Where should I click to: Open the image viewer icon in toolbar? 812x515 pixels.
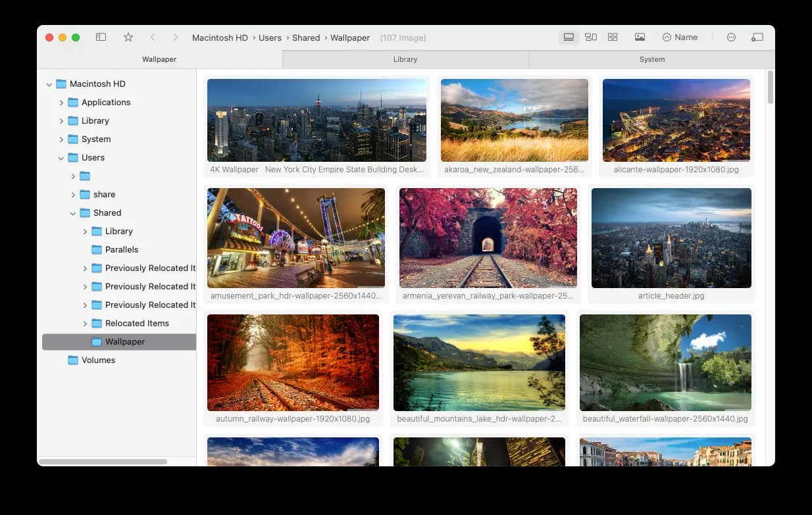pos(640,37)
